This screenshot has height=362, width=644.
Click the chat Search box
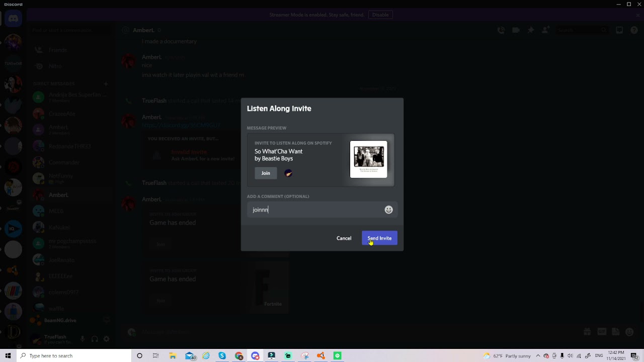tap(582, 30)
